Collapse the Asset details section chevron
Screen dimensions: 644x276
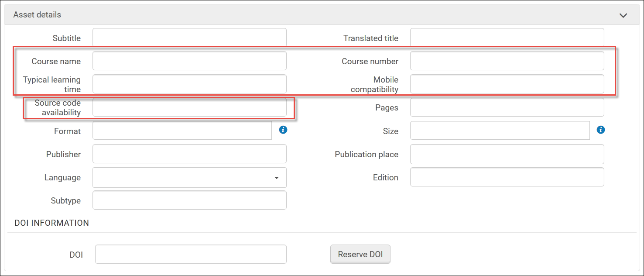623,15
